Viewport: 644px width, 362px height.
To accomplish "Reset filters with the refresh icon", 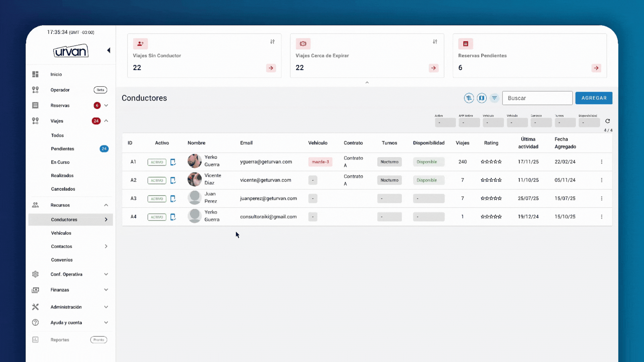I will 607,121.
